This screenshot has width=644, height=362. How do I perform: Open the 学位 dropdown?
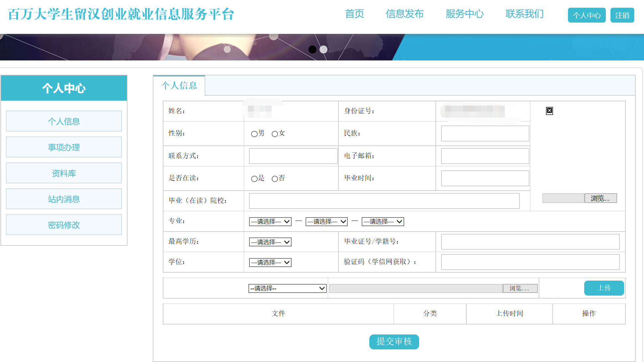tap(270, 262)
